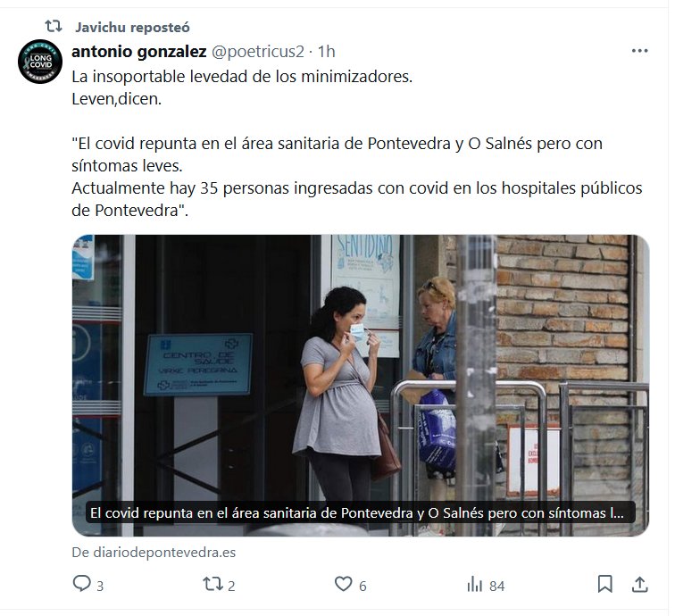The height and width of the screenshot is (616, 675).
Task: Click the reply count 3
Action: (100, 586)
